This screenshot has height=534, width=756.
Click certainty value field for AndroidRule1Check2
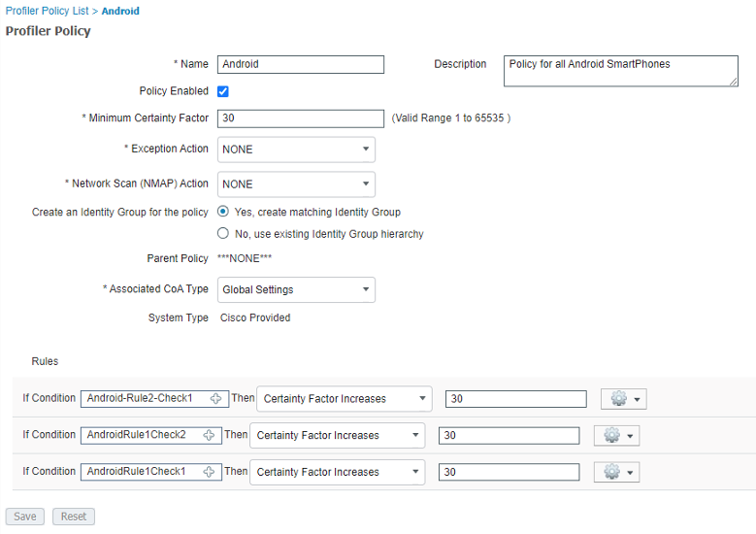pos(509,436)
